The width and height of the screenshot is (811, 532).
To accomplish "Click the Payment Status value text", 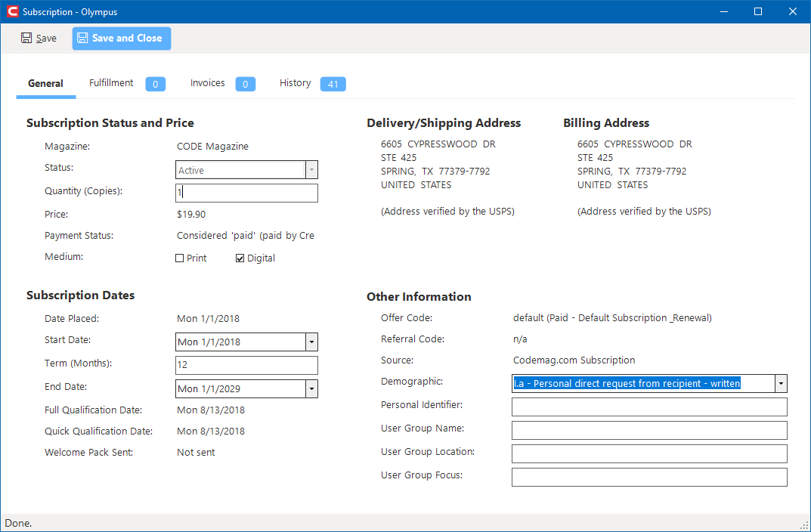I will 246,236.
